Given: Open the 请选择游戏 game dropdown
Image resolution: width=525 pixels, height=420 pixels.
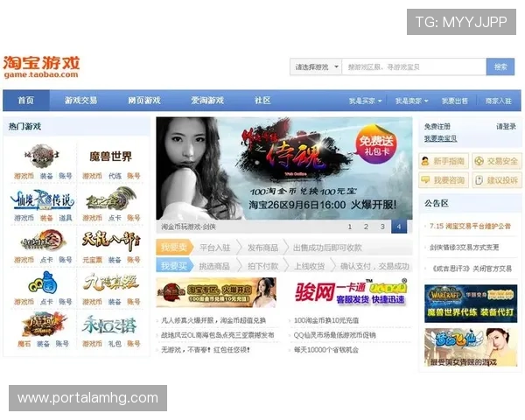Looking at the screenshot, I should [x=316, y=67].
